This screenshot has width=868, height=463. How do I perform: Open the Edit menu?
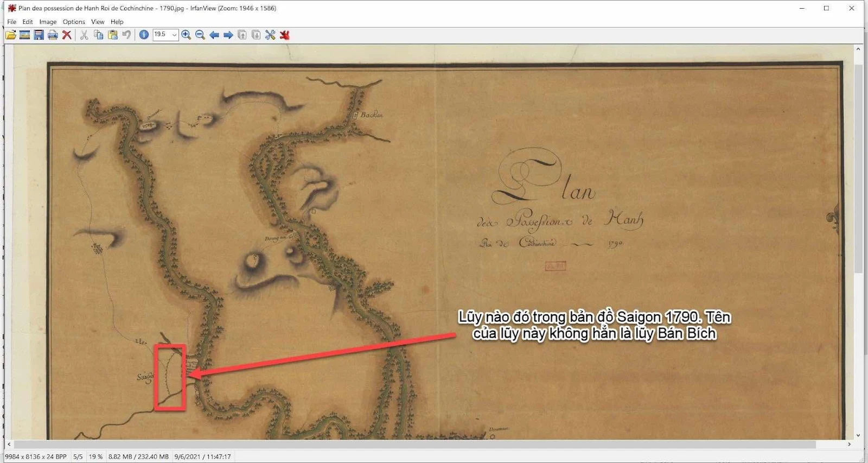coord(28,22)
